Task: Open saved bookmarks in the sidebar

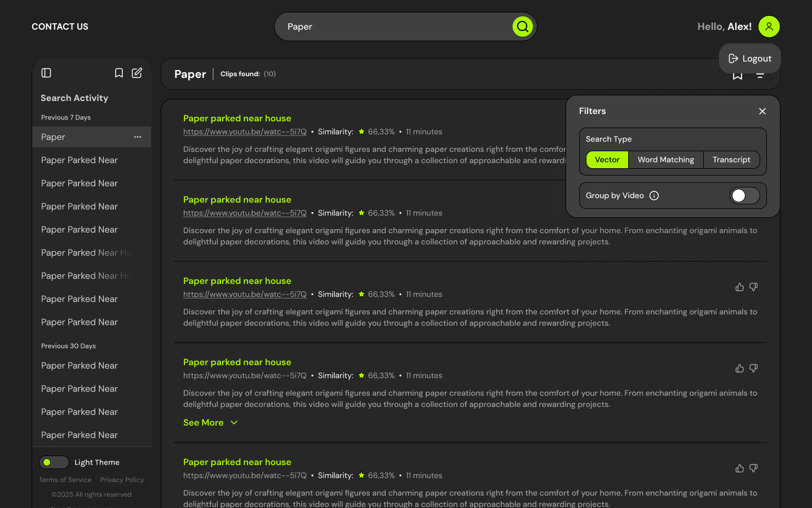Action: (x=118, y=73)
